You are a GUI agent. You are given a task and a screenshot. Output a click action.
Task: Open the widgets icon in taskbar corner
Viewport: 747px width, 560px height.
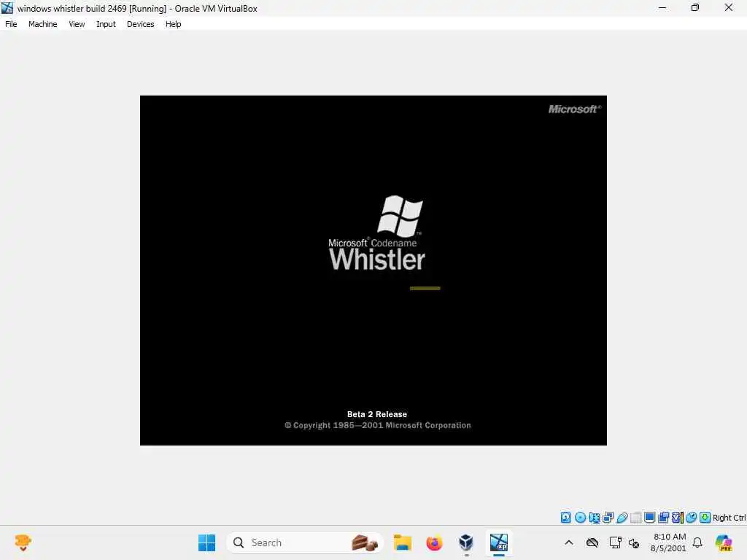click(23, 542)
